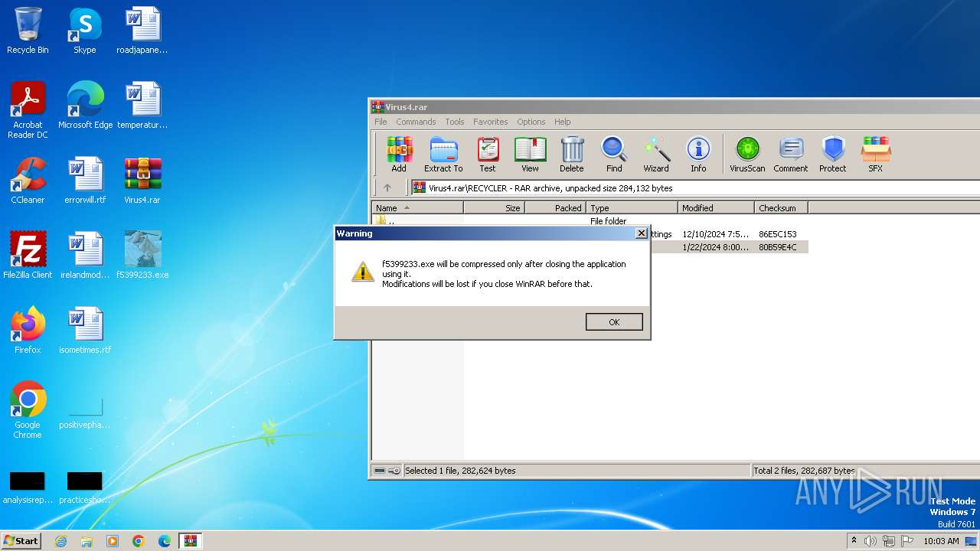Go up one folder level arrow

pos(387,187)
